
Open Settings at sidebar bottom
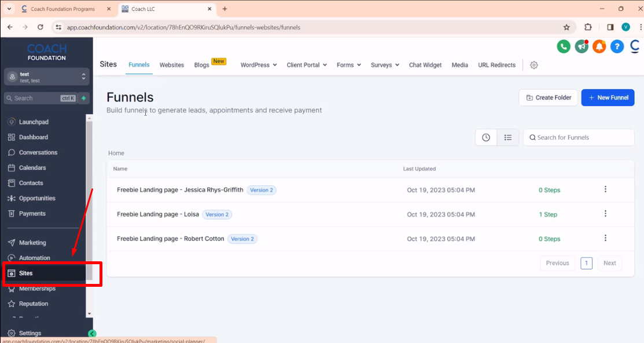coord(24,333)
